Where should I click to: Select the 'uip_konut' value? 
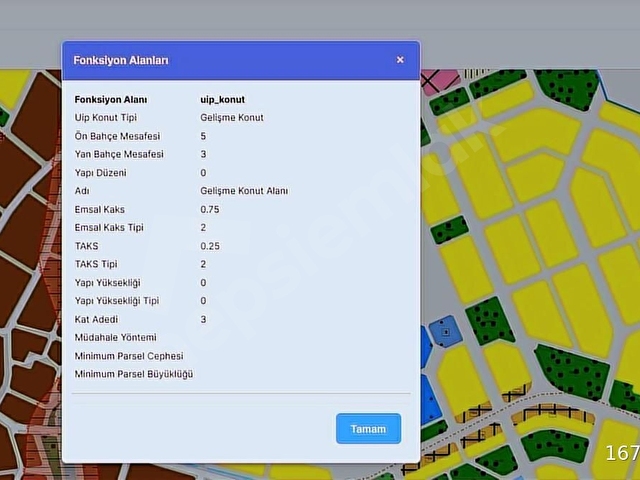click(222, 100)
